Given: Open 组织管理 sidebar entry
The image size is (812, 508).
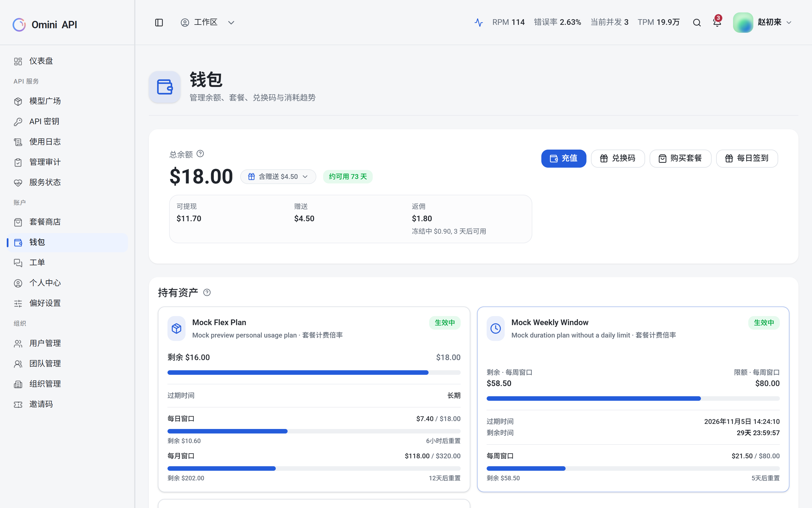Looking at the screenshot, I should (x=67, y=384).
